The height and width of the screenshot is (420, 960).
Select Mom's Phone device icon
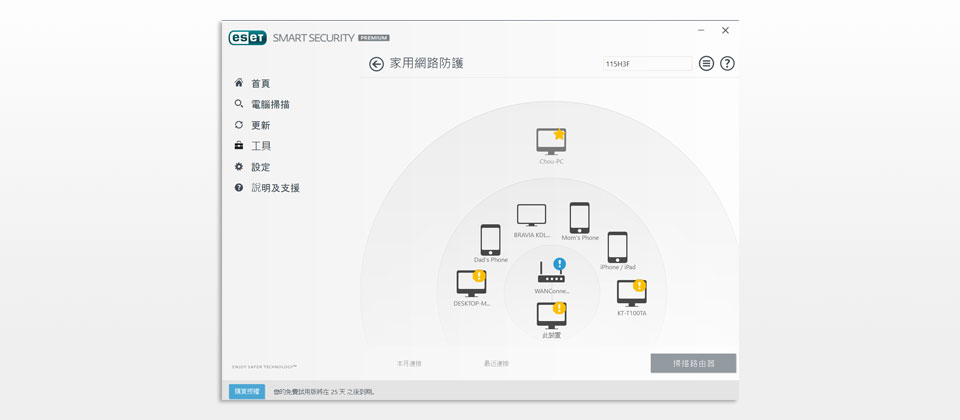(x=580, y=218)
